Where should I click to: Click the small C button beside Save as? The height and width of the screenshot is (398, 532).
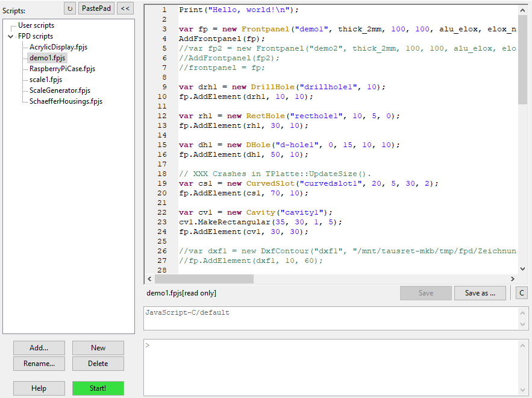point(522,293)
